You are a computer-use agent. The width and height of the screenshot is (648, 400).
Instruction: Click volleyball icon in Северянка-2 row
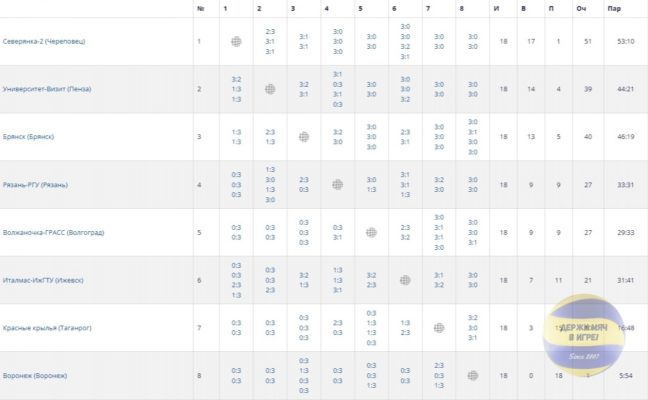(x=236, y=41)
